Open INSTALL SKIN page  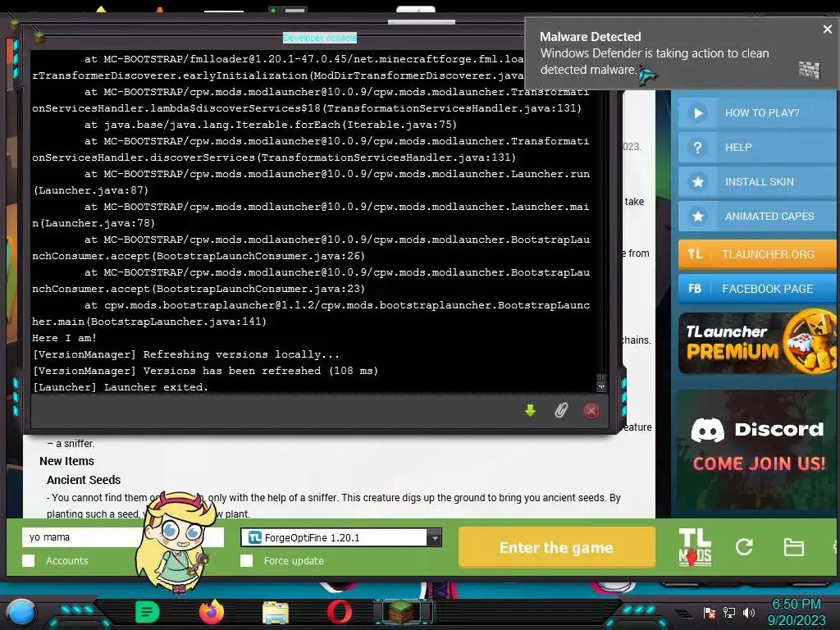click(757, 181)
